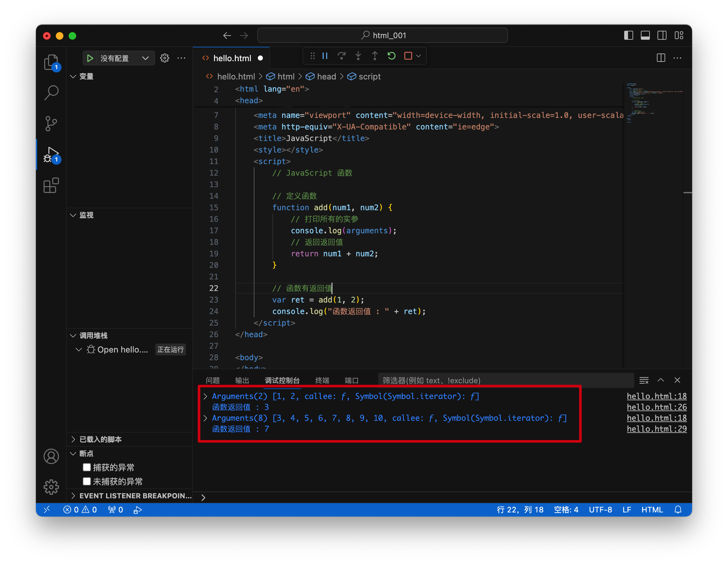Split the editor to the right

click(x=661, y=58)
